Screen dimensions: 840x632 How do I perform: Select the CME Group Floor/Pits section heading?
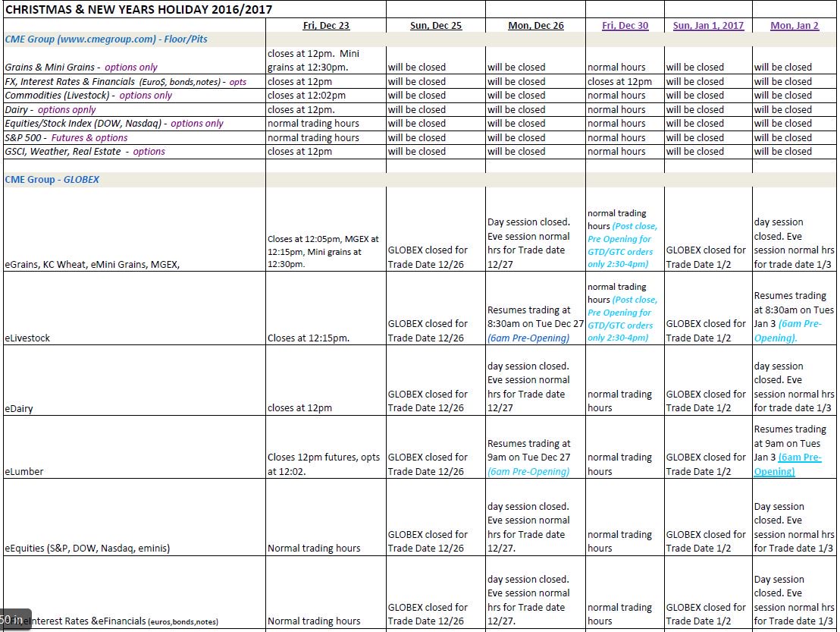(x=106, y=39)
